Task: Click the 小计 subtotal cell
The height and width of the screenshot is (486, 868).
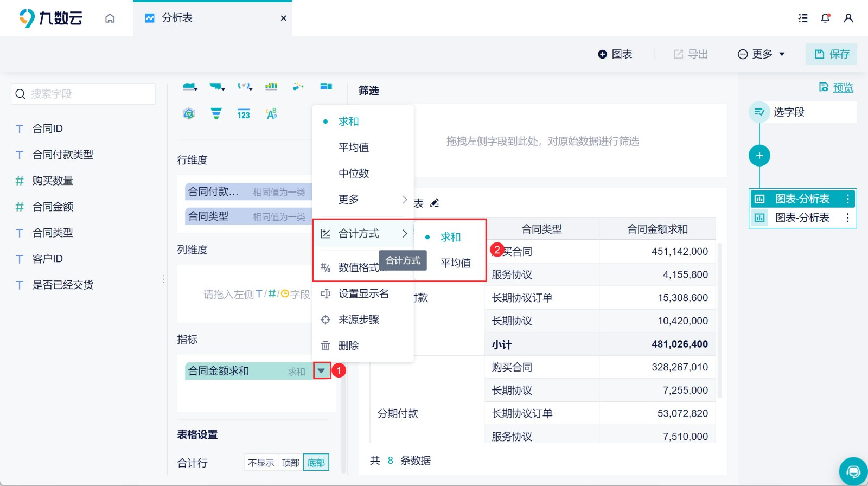Action: coord(541,344)
